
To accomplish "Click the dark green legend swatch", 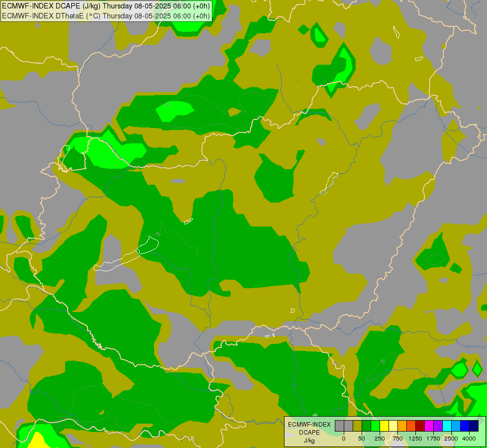I will click(x=367, y=426).
